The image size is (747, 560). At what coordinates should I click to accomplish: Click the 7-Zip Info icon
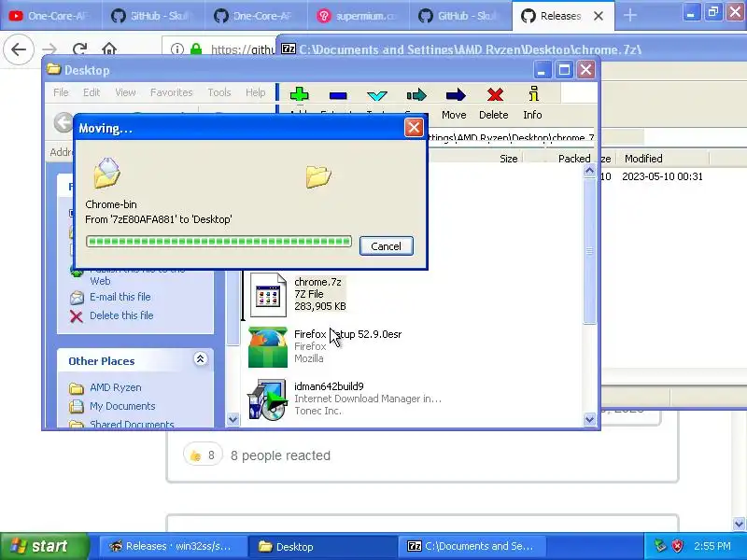(x=533, y=94)
